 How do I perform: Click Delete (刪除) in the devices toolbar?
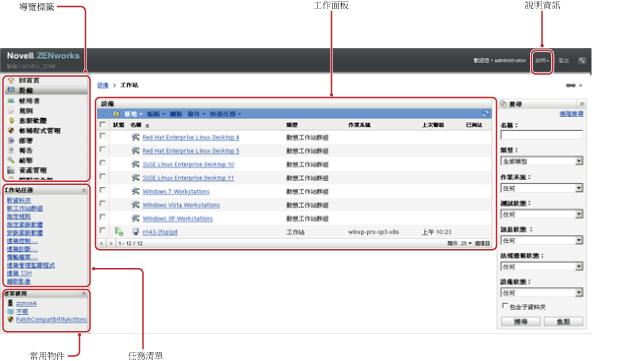tap(176, 114)
